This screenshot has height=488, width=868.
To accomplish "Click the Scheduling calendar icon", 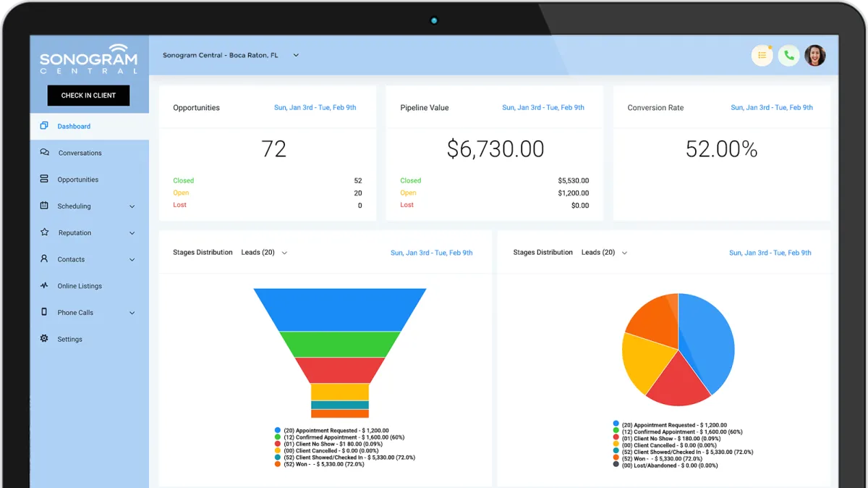I will [x=44, y=206].
